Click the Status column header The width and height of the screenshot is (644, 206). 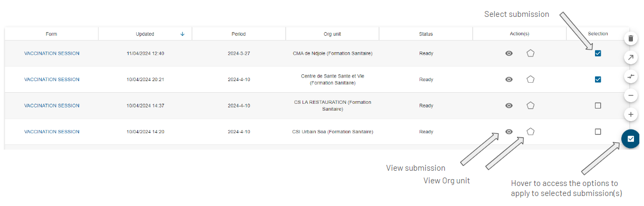[x=426, y=34]
